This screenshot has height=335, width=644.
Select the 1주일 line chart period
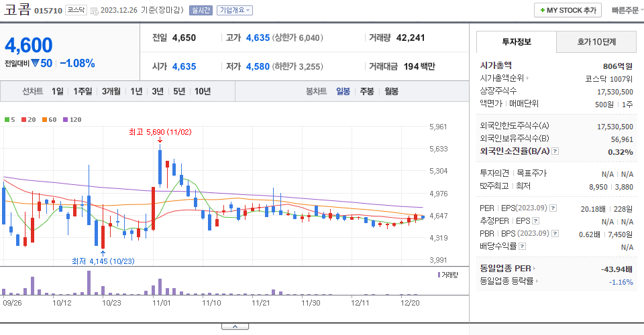coord(83,91)
